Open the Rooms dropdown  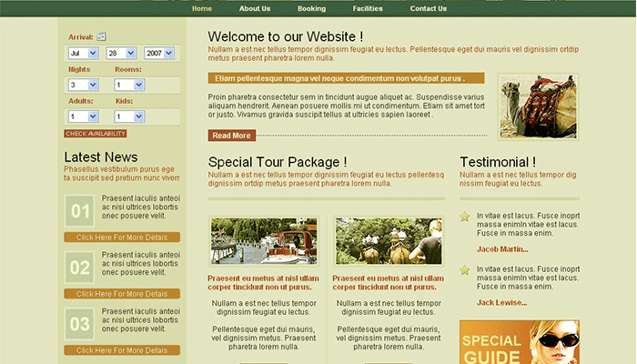pos(128,86)
